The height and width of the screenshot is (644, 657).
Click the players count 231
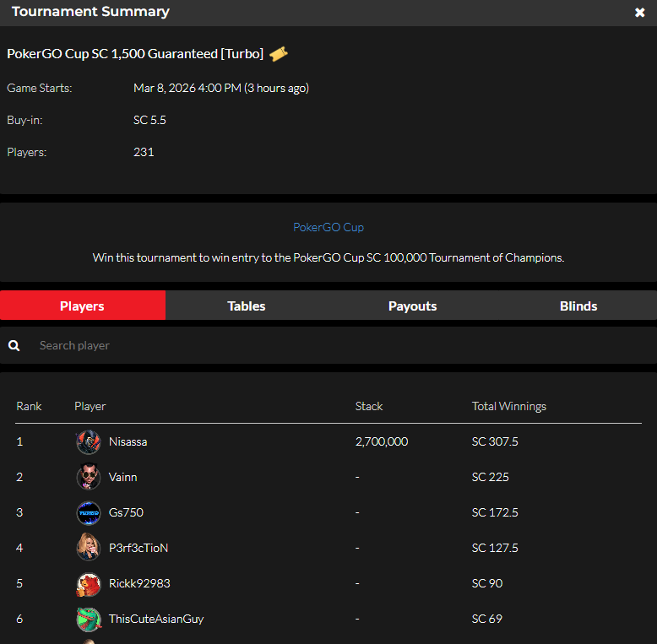tap(144, 152)
